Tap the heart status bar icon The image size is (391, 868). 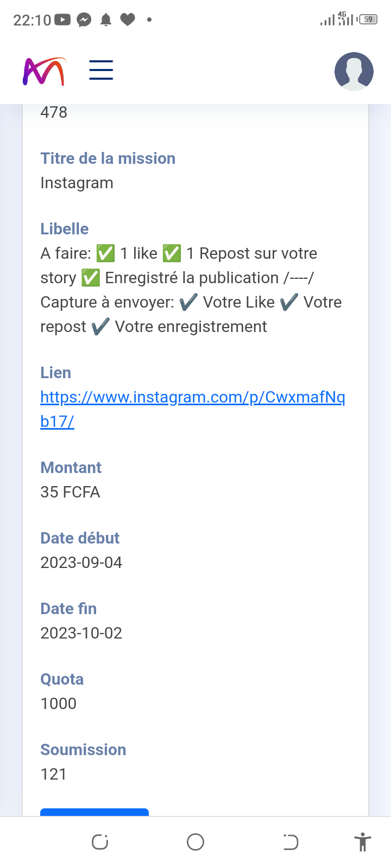[128, 20]
